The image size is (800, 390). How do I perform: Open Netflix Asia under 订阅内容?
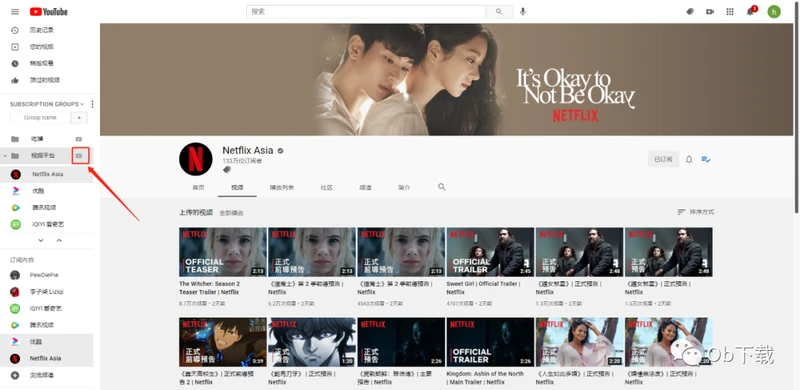(46, 358)
